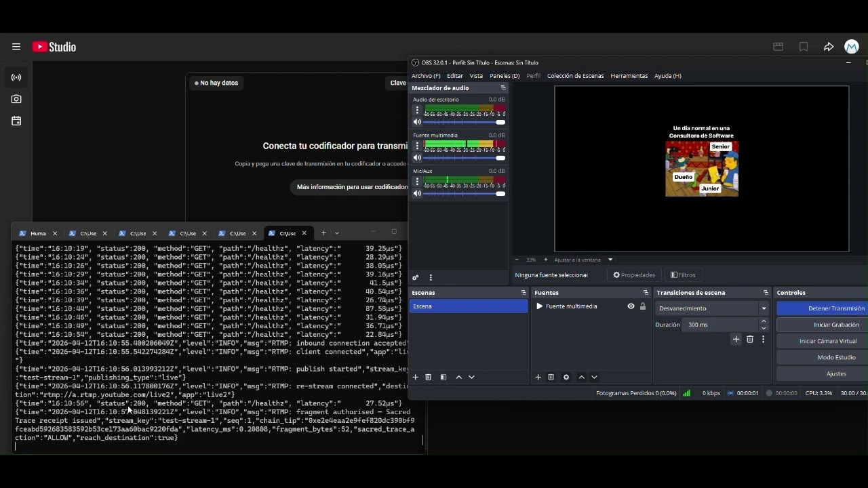868x488 pixels.
Task: Select the Escena scene item
Action: [469, 306]
